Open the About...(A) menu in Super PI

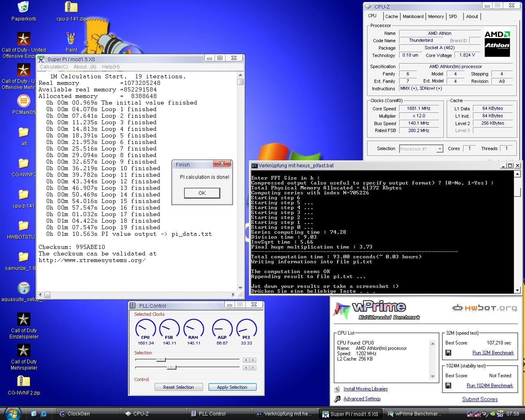point(84,67)
